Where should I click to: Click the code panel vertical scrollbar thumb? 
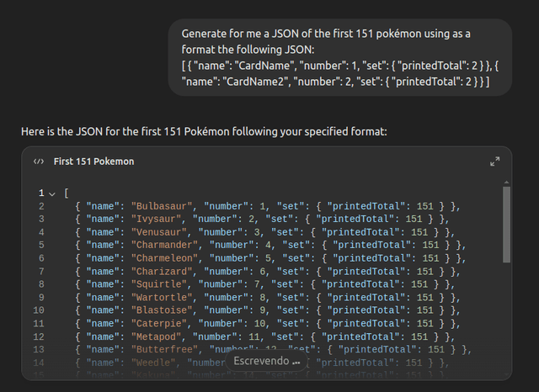(506, 225)
